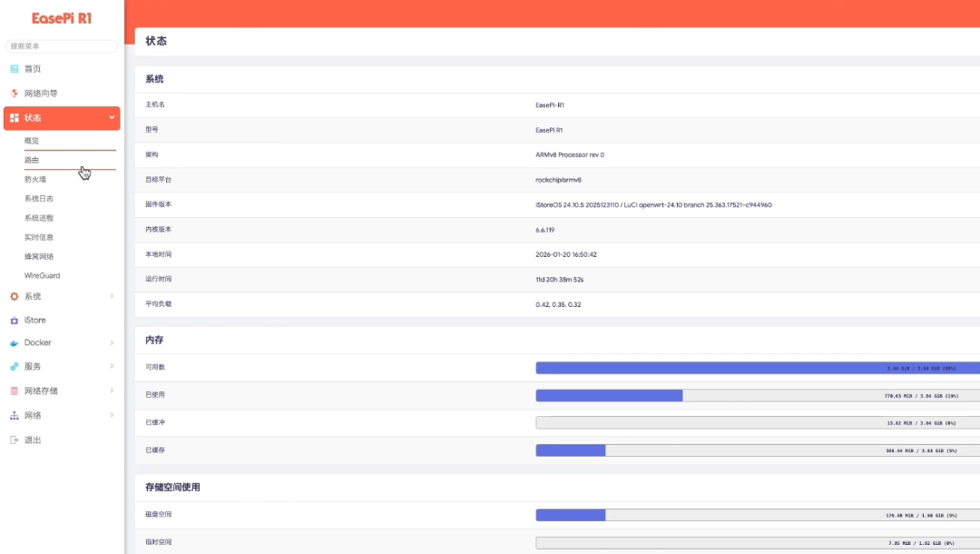Click the 服务 services icon
The image size is (980, 554).
[14, 367]
